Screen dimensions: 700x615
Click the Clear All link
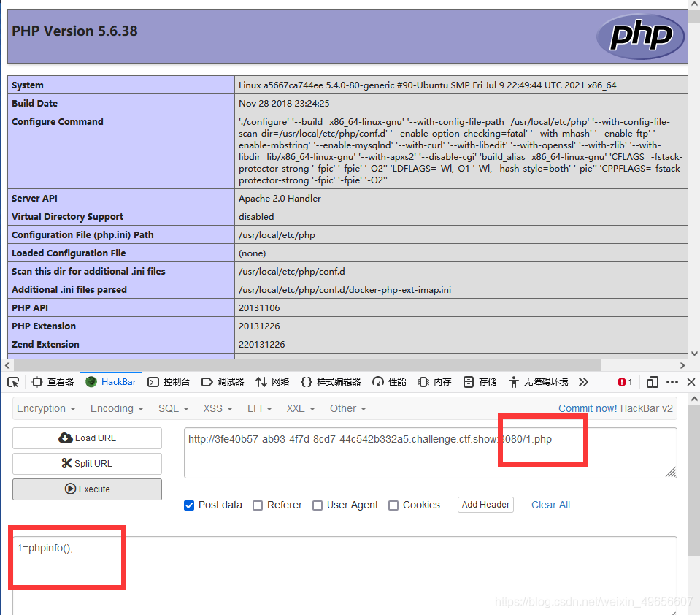[550, 505]
